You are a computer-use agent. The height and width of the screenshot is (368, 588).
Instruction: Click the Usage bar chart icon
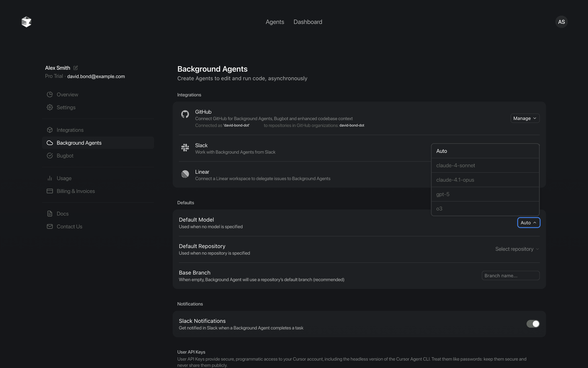[x=50, y=178]
